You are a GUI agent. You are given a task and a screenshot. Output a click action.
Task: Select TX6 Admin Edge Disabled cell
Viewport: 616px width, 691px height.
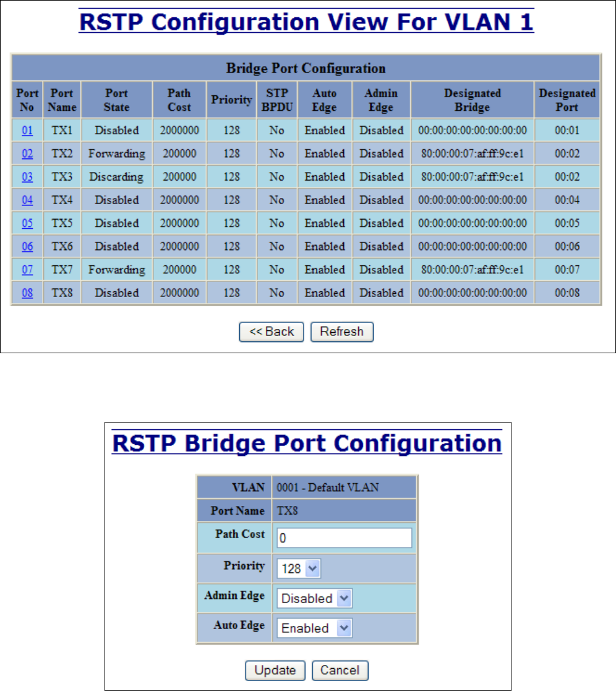[381, 246]
